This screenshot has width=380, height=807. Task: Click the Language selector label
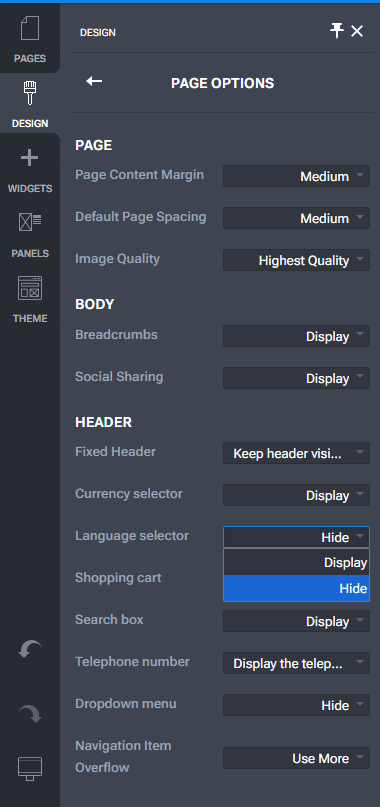click(132, 536)
